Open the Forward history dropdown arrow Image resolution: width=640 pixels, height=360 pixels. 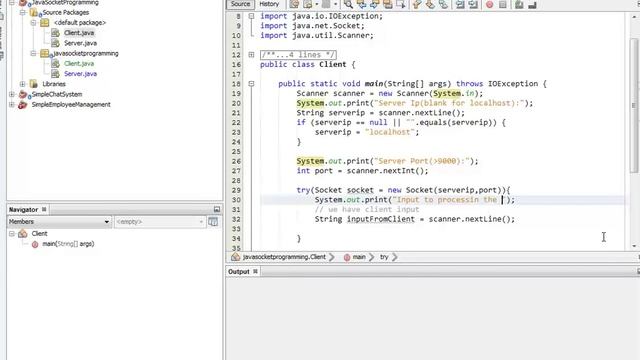point(336,4)
